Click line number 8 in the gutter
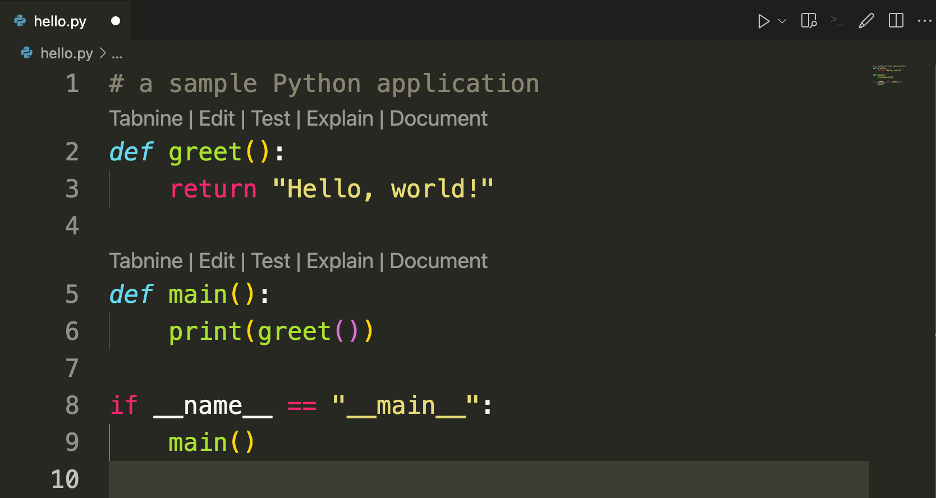 click(x=71, y=405)
